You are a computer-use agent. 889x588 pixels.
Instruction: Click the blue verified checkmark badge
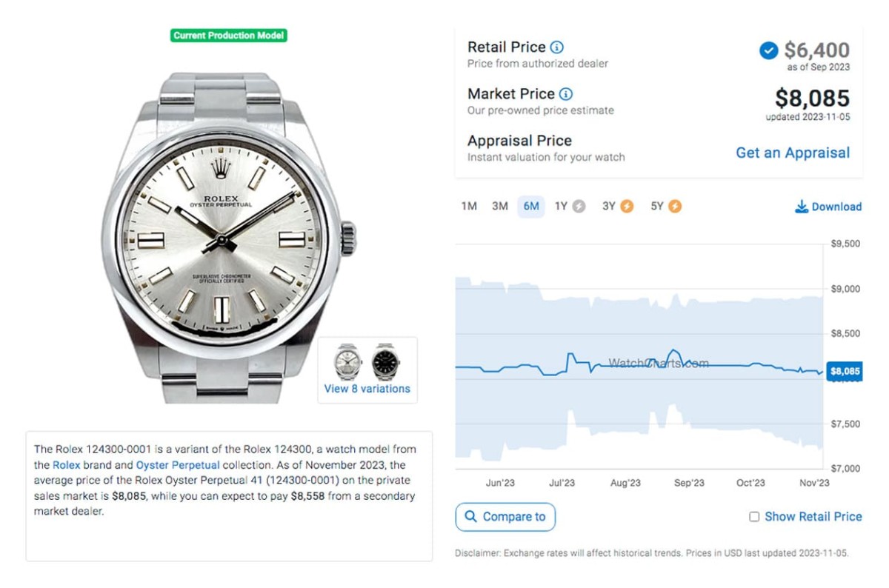(x=768, y=50)
